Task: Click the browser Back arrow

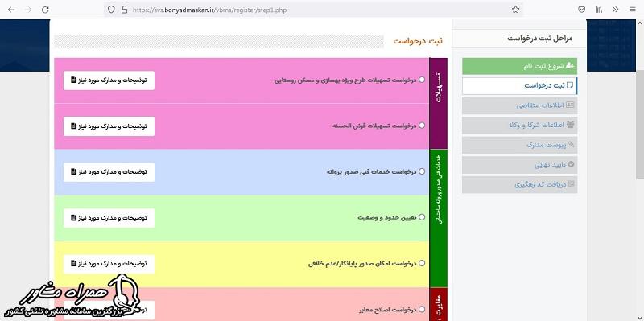Action: pos(11,10)
